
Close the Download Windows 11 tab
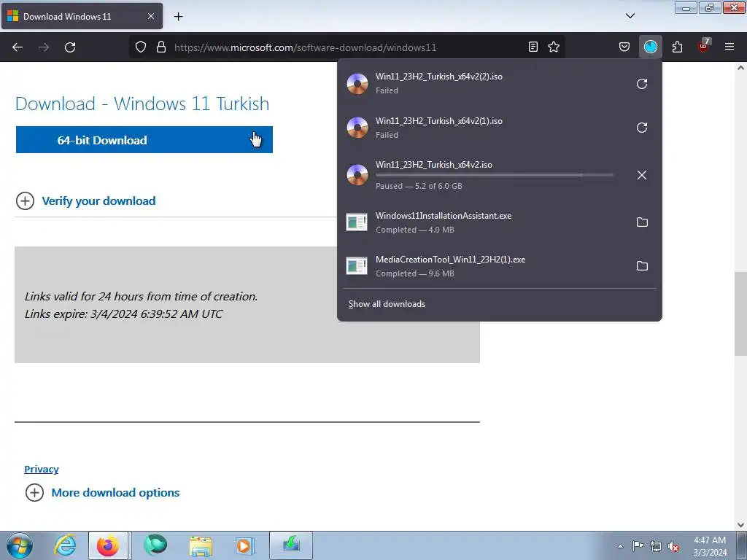pyautogui.click(x=150, y=16)
